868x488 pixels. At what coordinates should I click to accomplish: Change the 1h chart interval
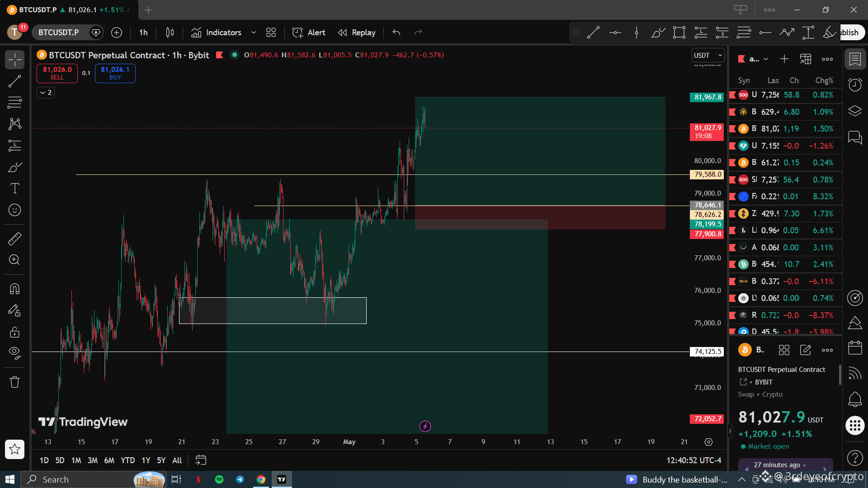click(143, 33)
